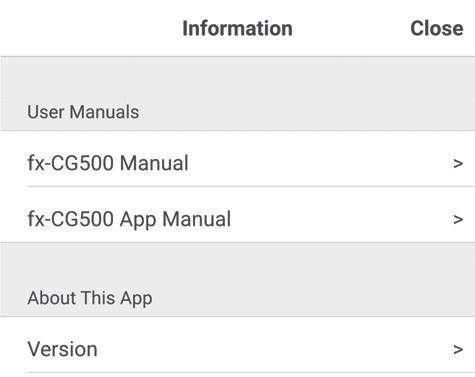475x377 pixels.
Task: Open the fx-CG500 Manual
Action: tap(237, 159)
